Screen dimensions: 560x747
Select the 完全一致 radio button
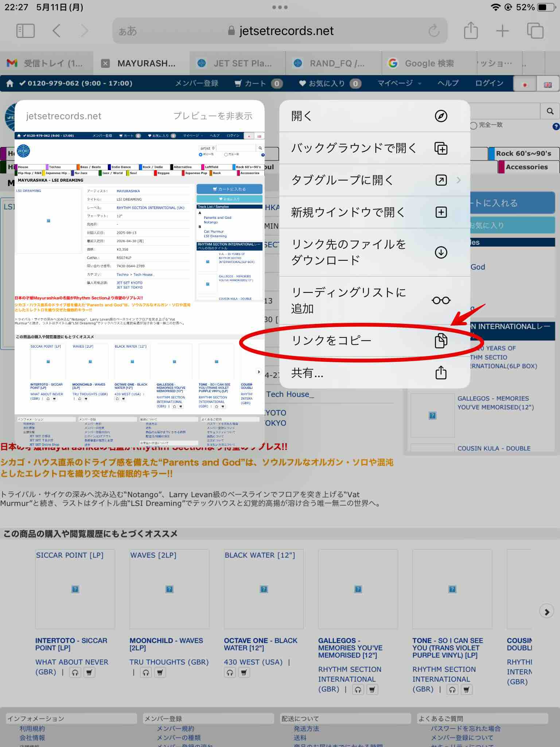(x=474, y=125)
